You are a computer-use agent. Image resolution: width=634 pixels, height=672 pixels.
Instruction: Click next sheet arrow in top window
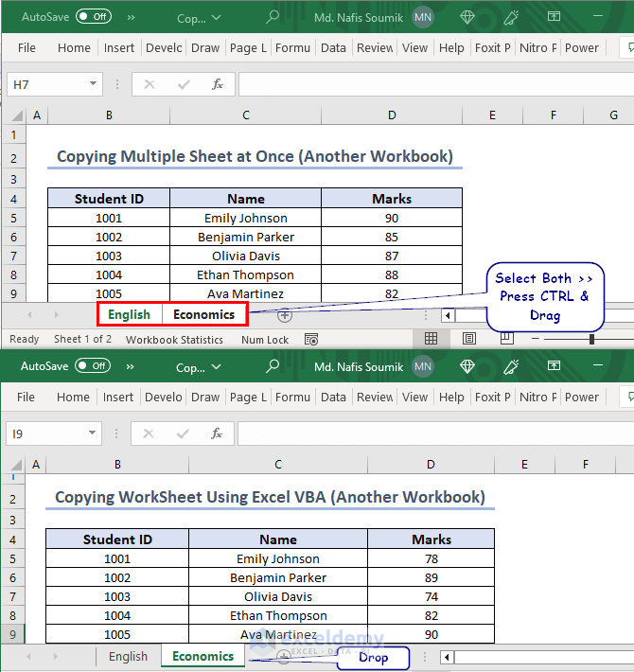pos(56,314)
